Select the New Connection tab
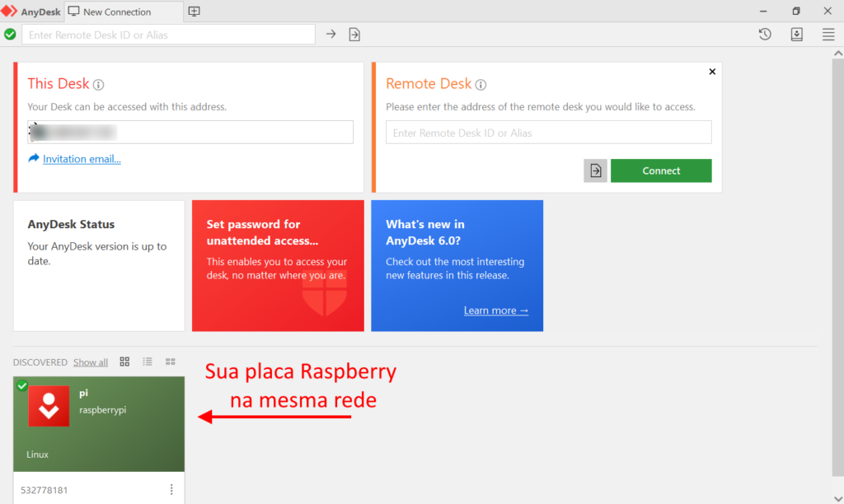Viewport: 844px width, 504px height. click(124, 12)
